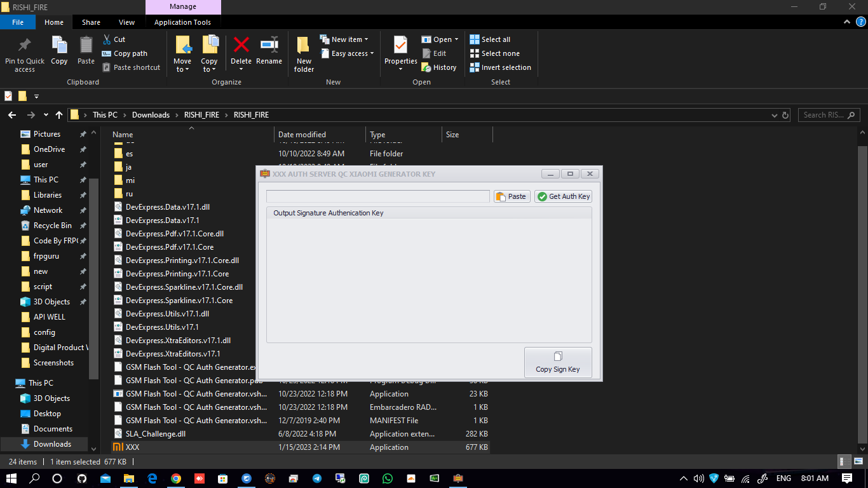
Task: Go up one folder with up arrow
Action: (x=59, y=115)
